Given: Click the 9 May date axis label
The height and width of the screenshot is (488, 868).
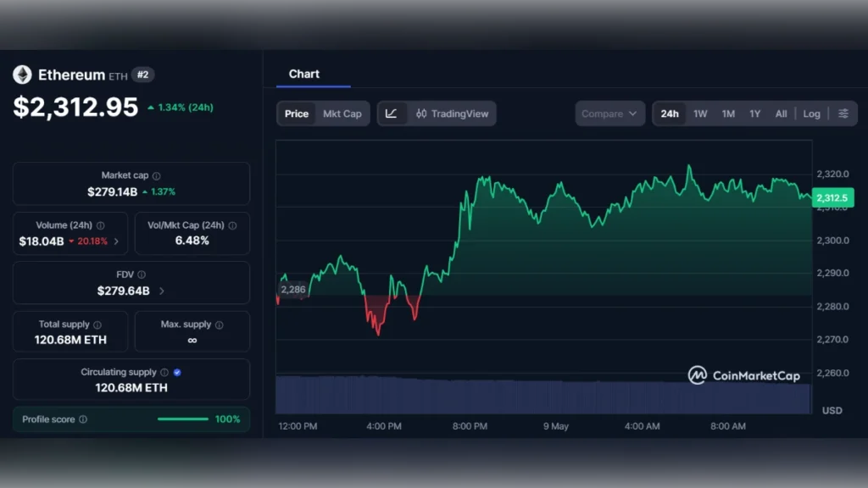Looking at the screenshot, I should 556,427.
